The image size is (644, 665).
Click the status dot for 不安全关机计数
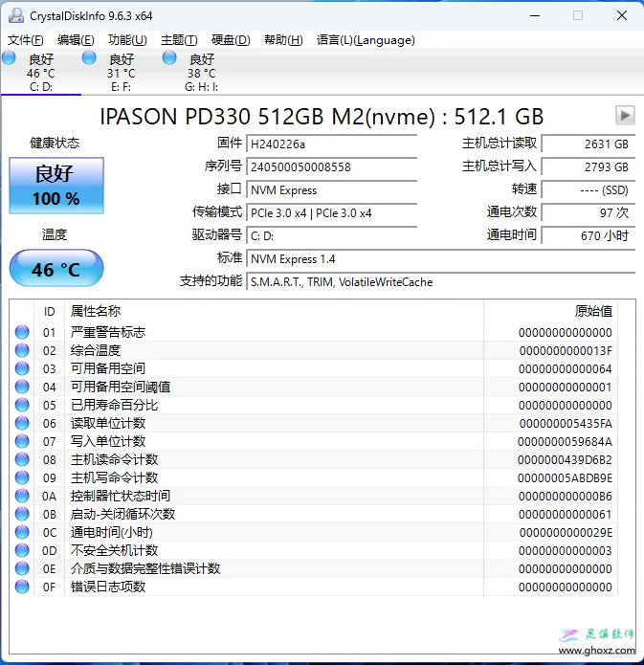coord(22,550)
